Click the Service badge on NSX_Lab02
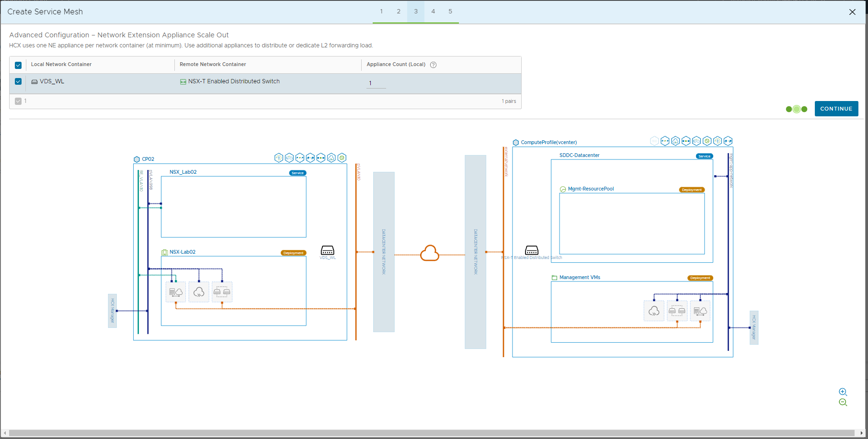The width and height of the screenshot is (868, 439). pos(297,173)
